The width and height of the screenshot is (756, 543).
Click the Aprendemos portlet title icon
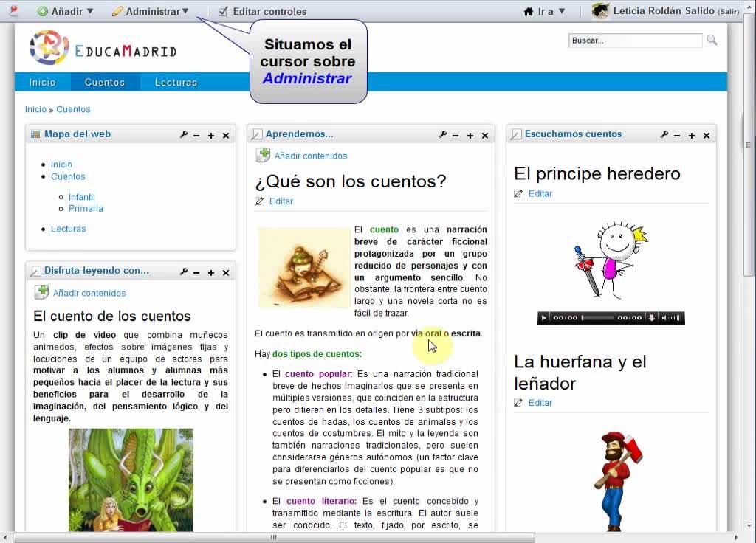pos(256,134)
